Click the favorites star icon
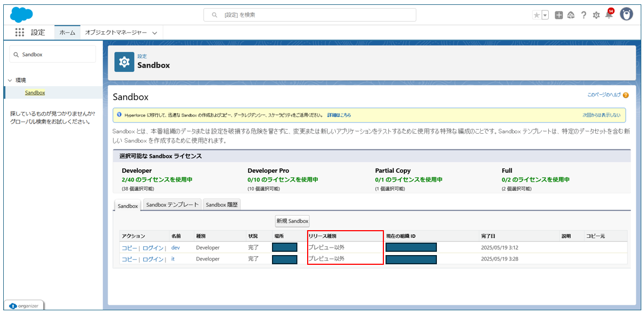Image resolution: width=644 pixels, height=313 pixels. [536, 15]
